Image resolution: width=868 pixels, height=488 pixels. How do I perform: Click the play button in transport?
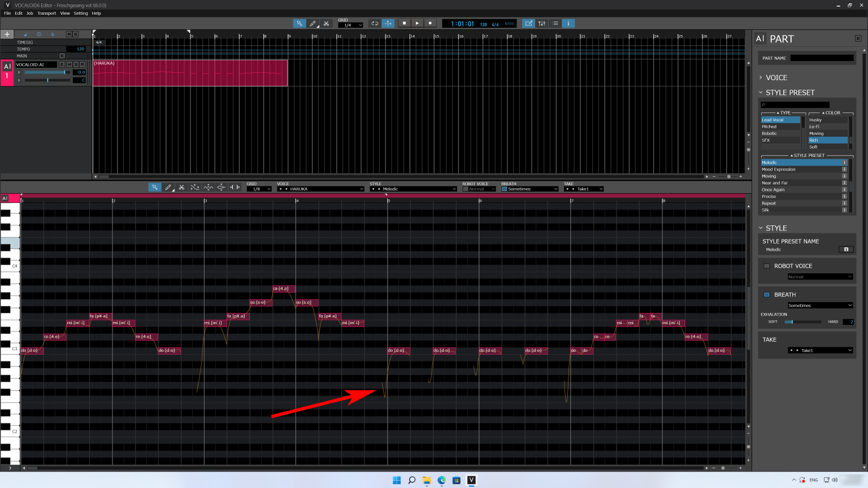[417, 23]
